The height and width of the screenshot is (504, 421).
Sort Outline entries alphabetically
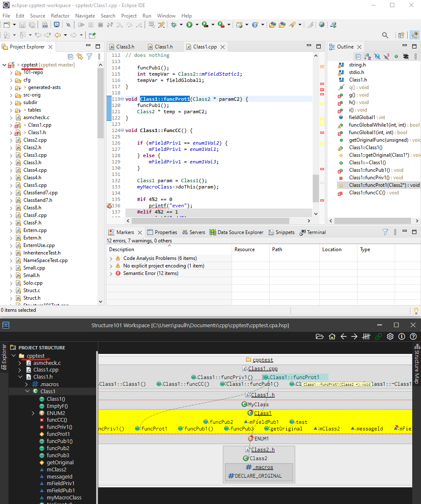click(367, 56)
